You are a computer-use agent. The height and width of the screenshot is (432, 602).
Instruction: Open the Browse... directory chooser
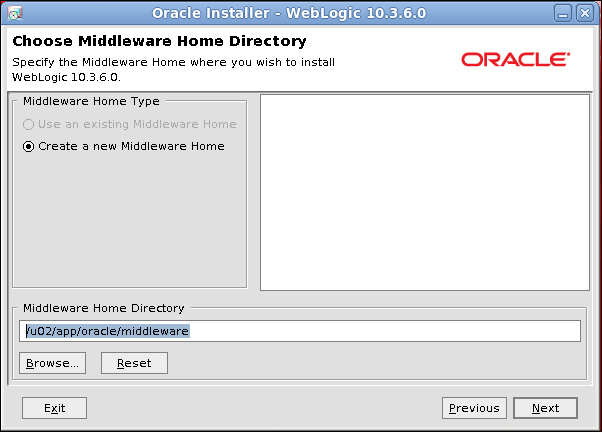pos(53,363)
